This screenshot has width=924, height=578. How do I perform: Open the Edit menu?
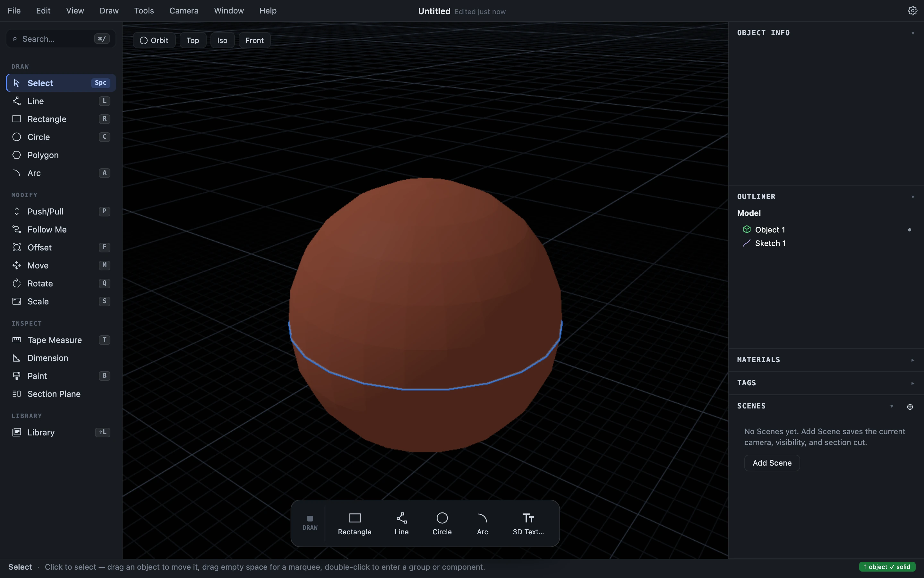[43, 11]
